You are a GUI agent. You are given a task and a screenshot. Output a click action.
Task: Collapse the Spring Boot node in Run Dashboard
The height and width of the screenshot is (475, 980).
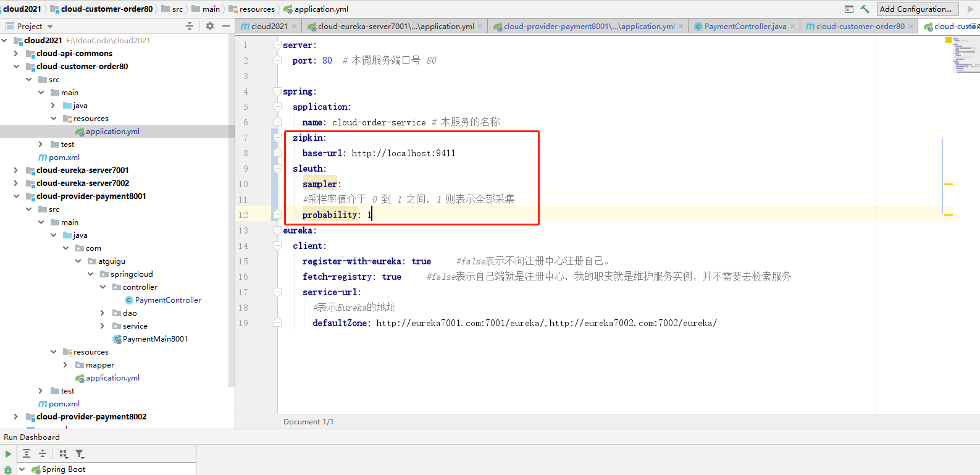point(22,469)
